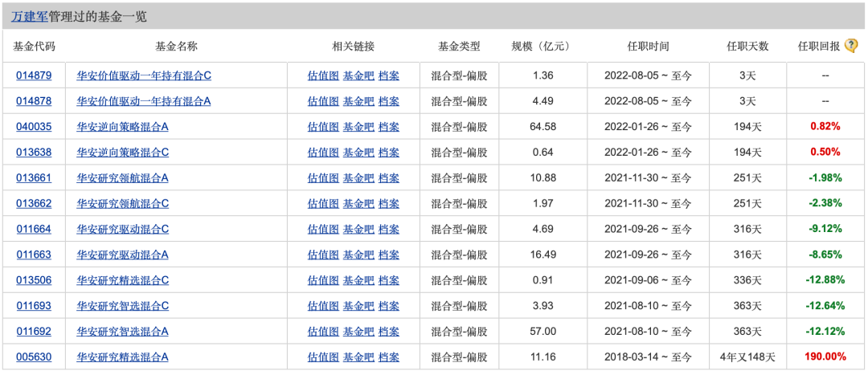
Task: Open 华安价值驱动一年持有混合A fund page
Action: (143, 101)
